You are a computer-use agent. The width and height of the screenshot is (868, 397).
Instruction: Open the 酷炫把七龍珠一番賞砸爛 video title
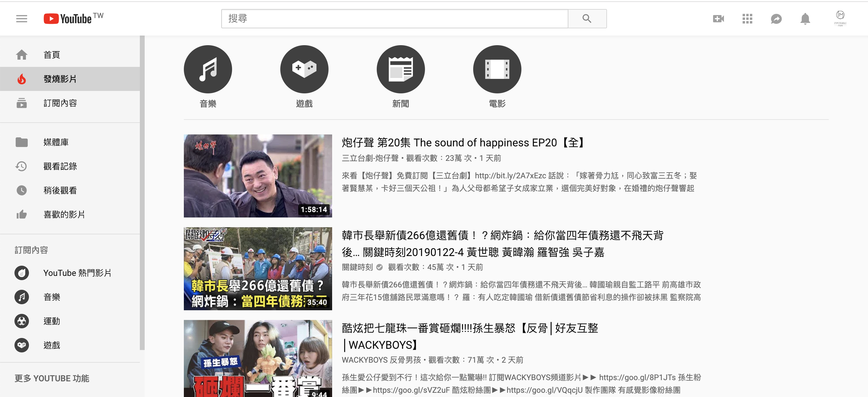(470, 336)
